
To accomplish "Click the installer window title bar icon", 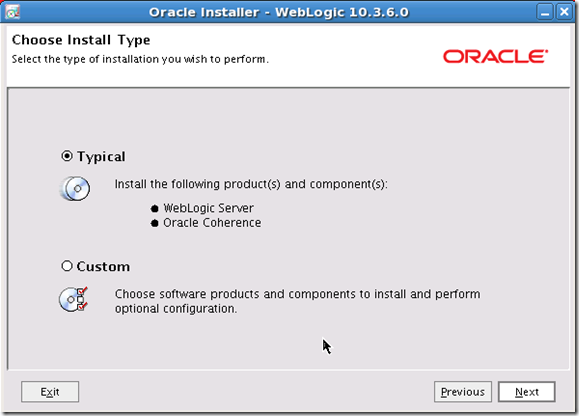I will 12,12.
